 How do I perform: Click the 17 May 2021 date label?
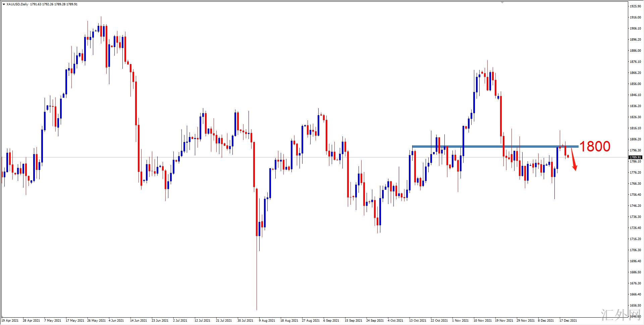75,321
